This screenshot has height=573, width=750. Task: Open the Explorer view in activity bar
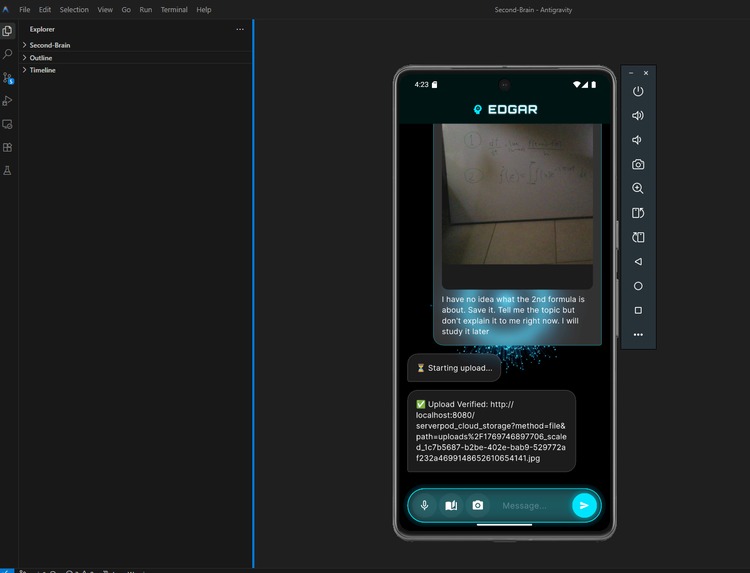point(7,31)
